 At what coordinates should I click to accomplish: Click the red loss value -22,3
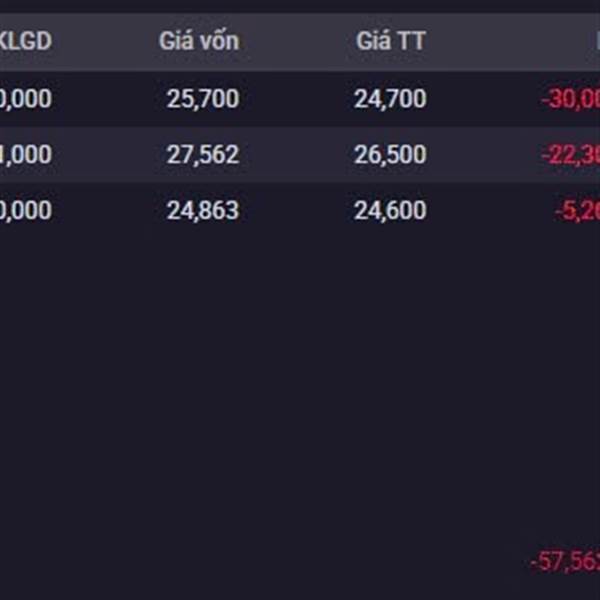pos(571,155)
